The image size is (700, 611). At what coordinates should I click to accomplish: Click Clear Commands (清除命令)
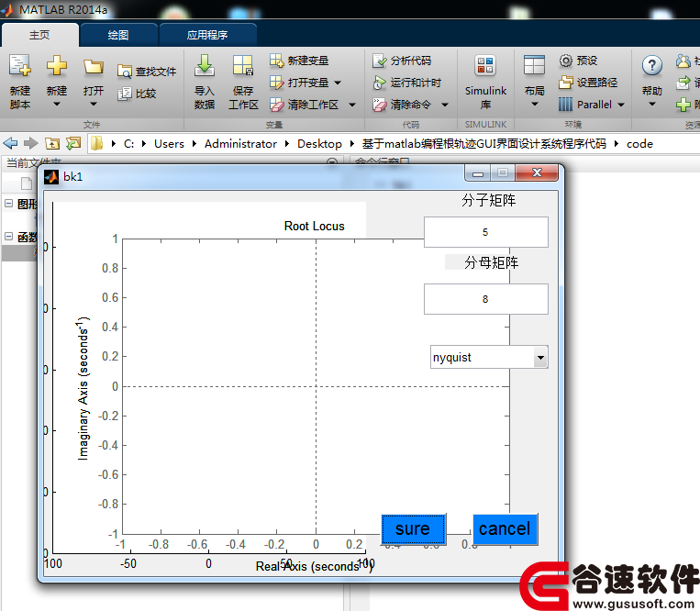(402, 105)
